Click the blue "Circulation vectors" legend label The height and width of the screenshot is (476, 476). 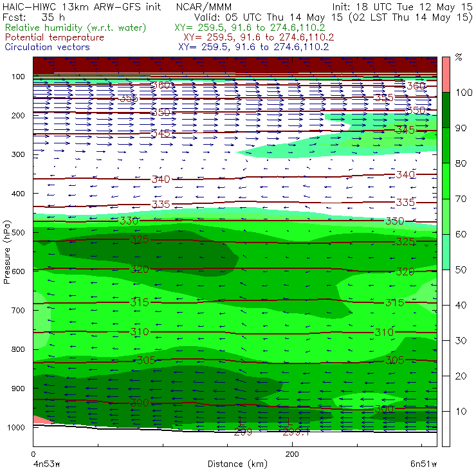48,47
